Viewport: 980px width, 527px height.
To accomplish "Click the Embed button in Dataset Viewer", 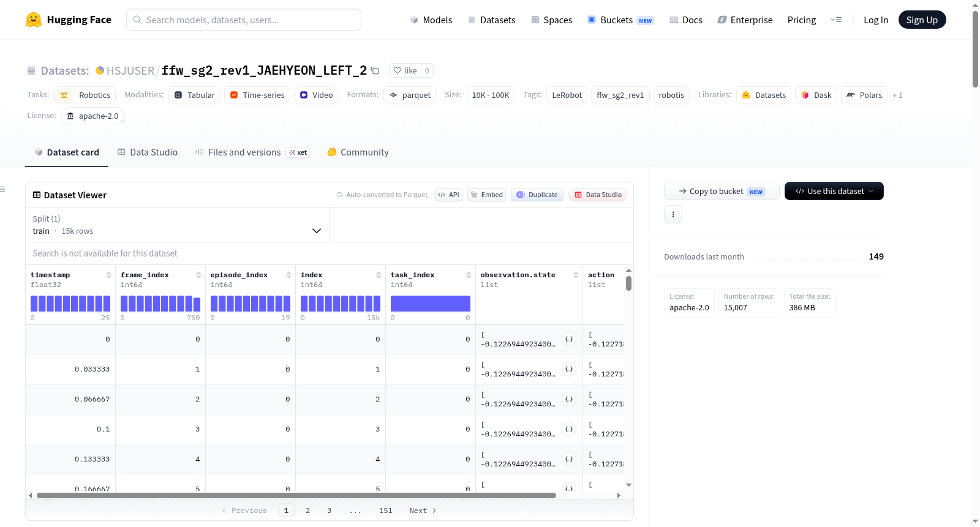I will 486,195.
